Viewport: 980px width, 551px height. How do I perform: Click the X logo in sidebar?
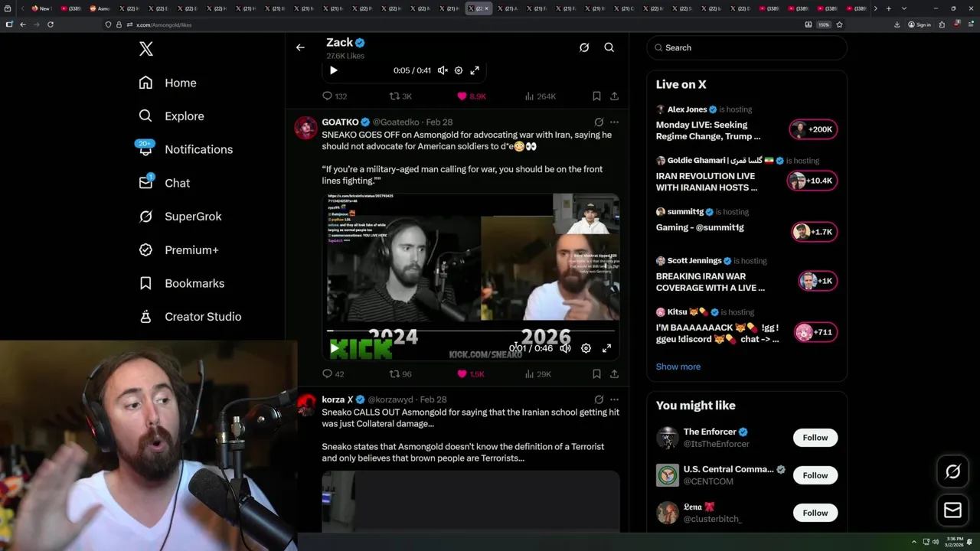[x=146, y=49]
